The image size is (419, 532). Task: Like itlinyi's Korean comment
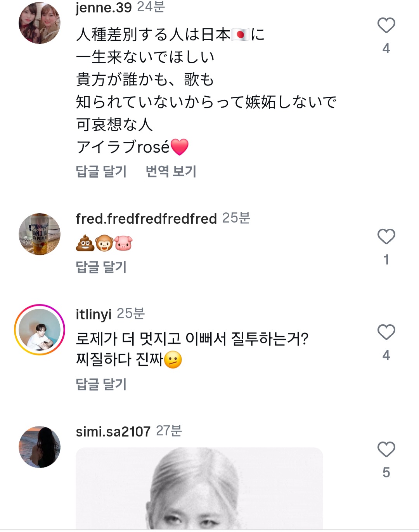coord(386,332)
